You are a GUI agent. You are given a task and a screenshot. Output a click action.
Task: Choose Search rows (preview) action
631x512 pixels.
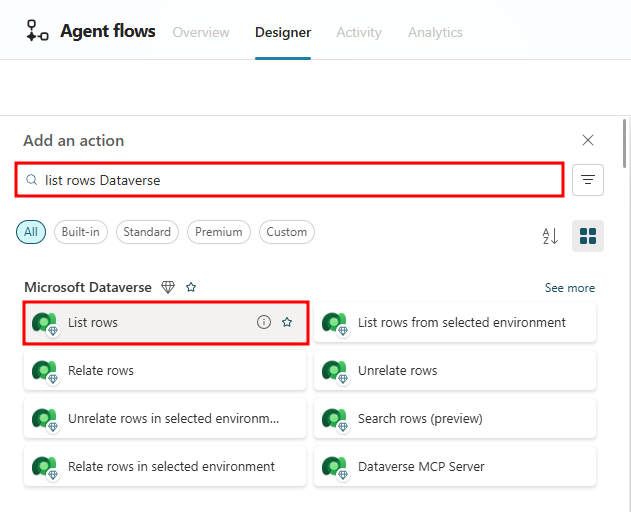coord(455,418)
